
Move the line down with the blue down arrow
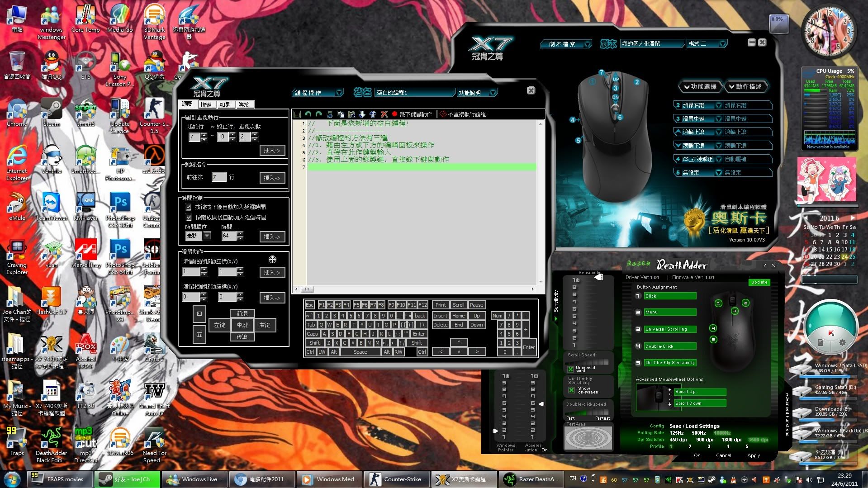pyautogui.click(x=362, y=114)
